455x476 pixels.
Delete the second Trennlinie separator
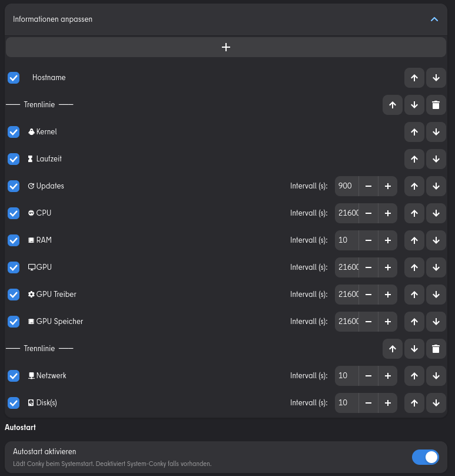[x=436, y=349]
